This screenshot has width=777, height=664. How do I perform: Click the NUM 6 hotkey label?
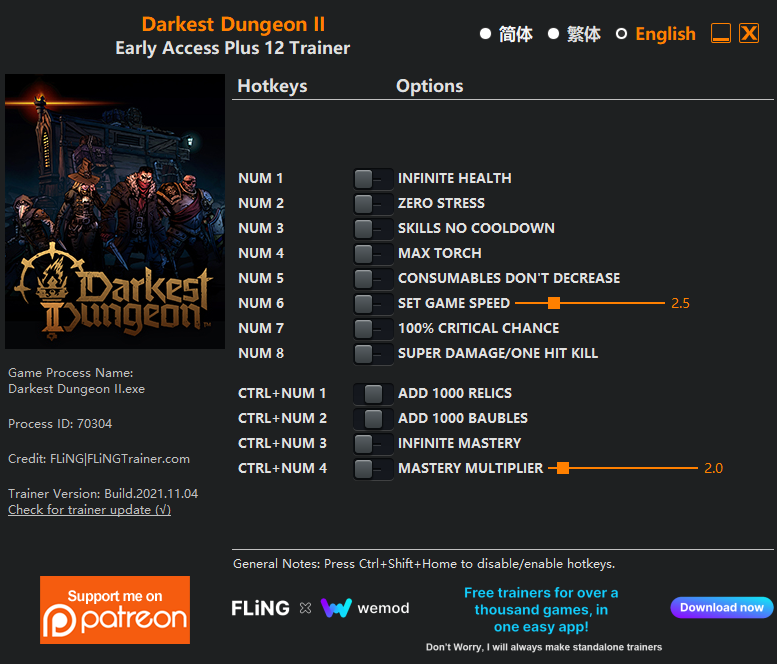tap(261, 303)
